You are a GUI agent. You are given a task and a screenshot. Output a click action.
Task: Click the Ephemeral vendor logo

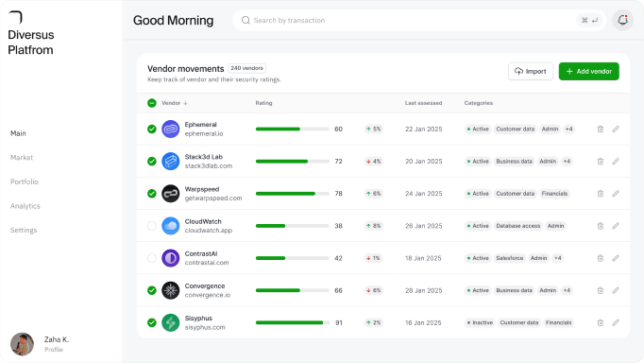(171, 130)
